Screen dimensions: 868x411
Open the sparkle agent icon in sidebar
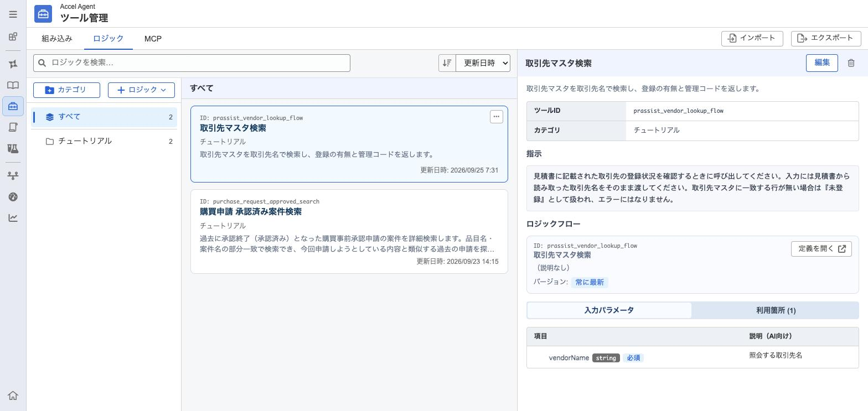pyautogui.click(x=13, y=64)
